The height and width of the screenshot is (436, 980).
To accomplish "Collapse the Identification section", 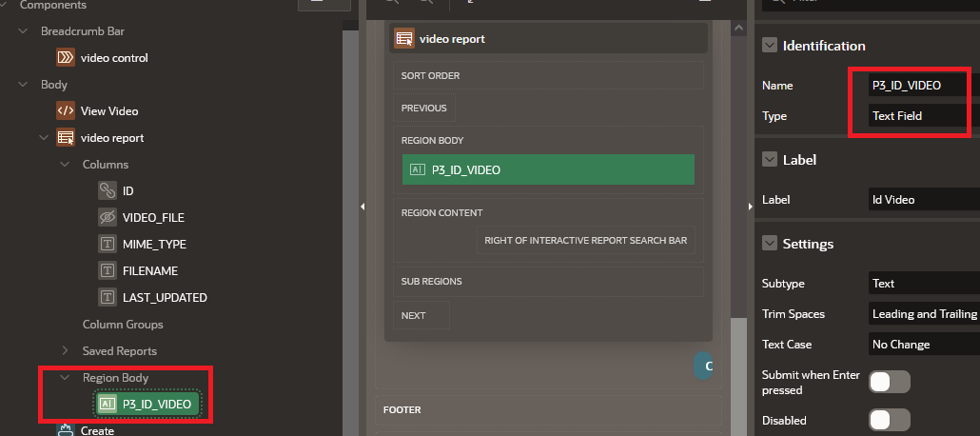I will click(770, 46).
